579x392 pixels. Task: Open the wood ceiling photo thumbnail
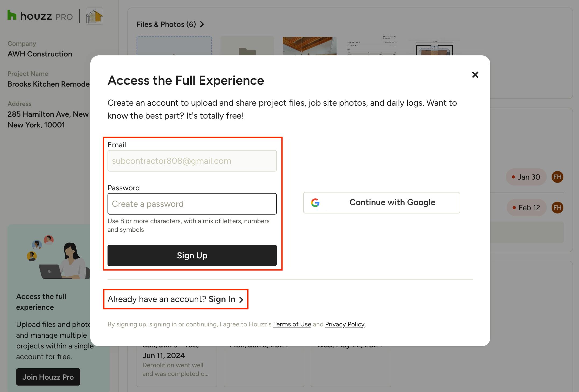coord(309,46)
